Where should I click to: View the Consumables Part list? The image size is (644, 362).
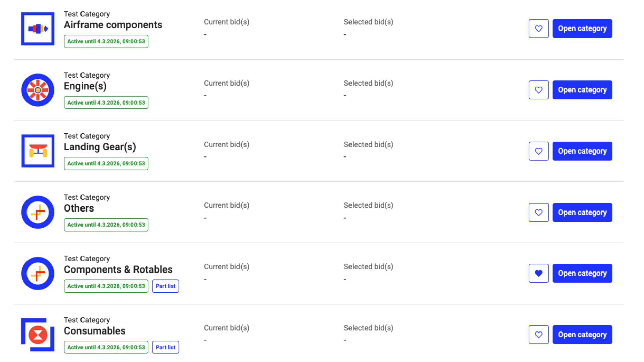click(x=165, y=347)
